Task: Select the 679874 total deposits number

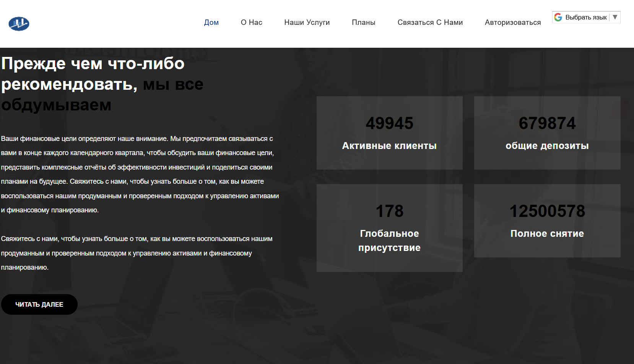Action: [547, 123]
